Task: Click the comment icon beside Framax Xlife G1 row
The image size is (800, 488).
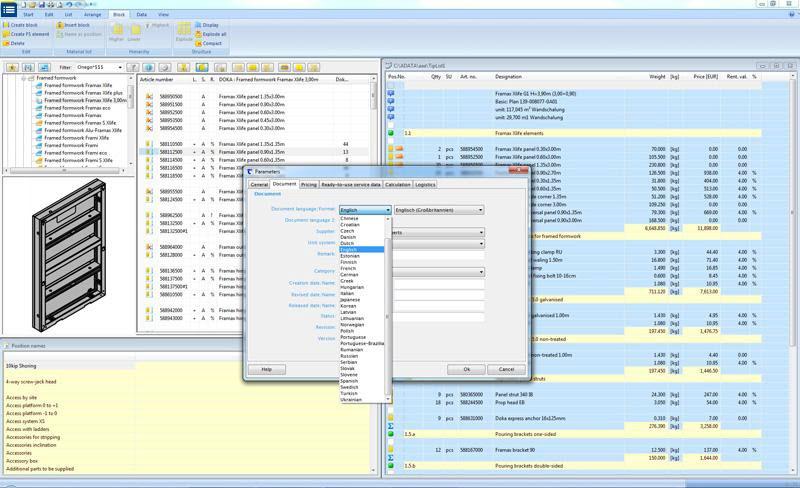Action: point(391,93)
